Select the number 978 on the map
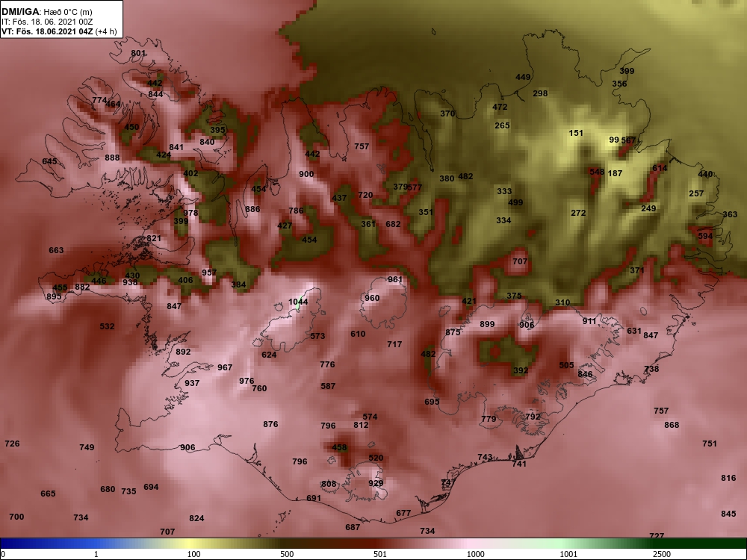Image resolution: width=747 pixels, height=560 pixels. (190, 212)
